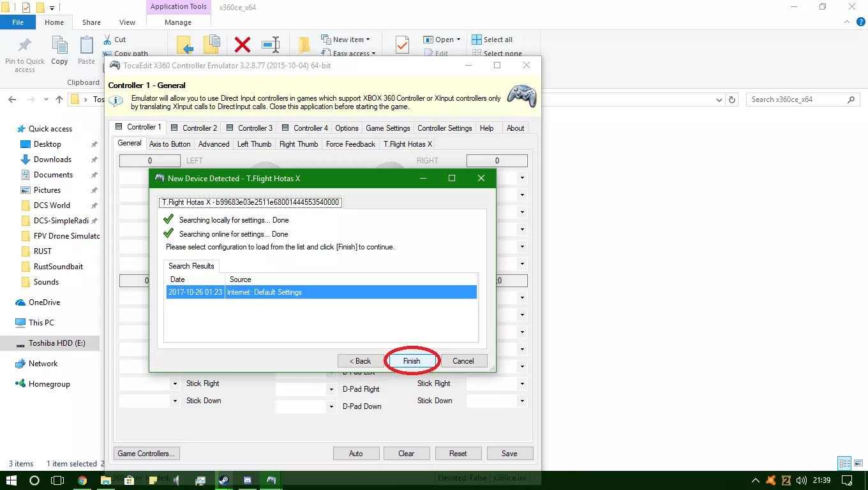Open the About tab in the emulator
Image resolution: width=868 pixels, height=490 pixels.
click(x=516, y=128)
